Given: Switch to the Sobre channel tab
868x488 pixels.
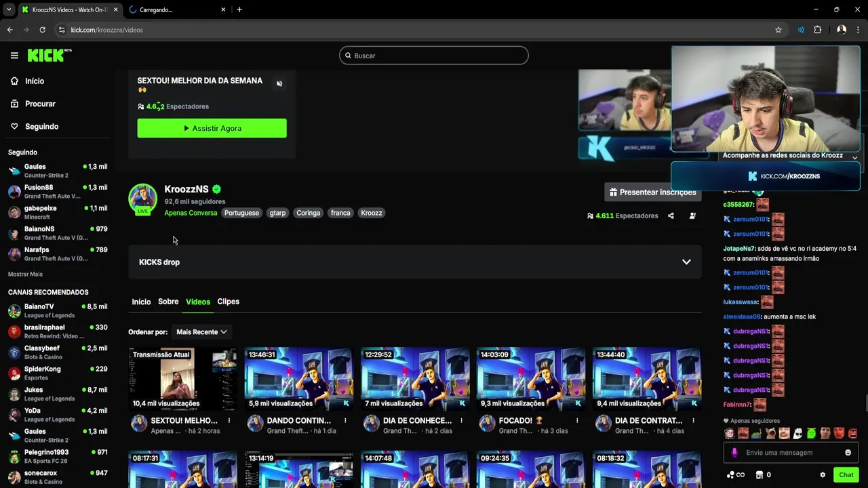Looking at the screenshot, I should coord(168,302).
